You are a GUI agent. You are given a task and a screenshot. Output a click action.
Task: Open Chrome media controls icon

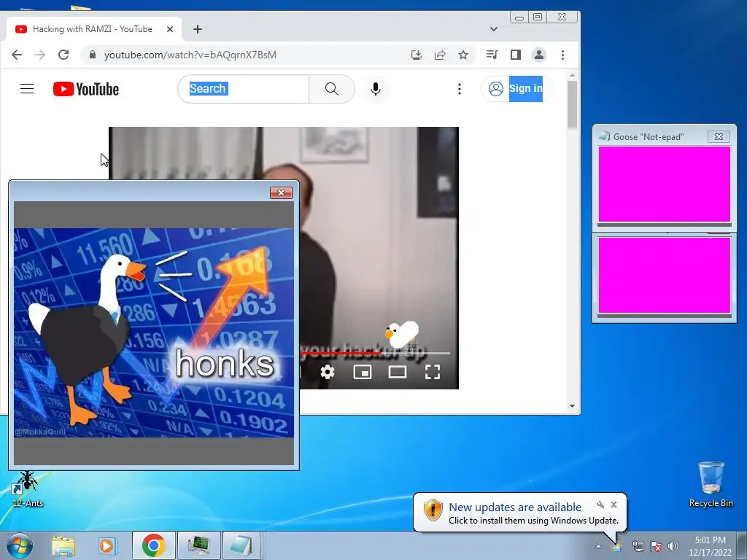[x=492, y=55]
